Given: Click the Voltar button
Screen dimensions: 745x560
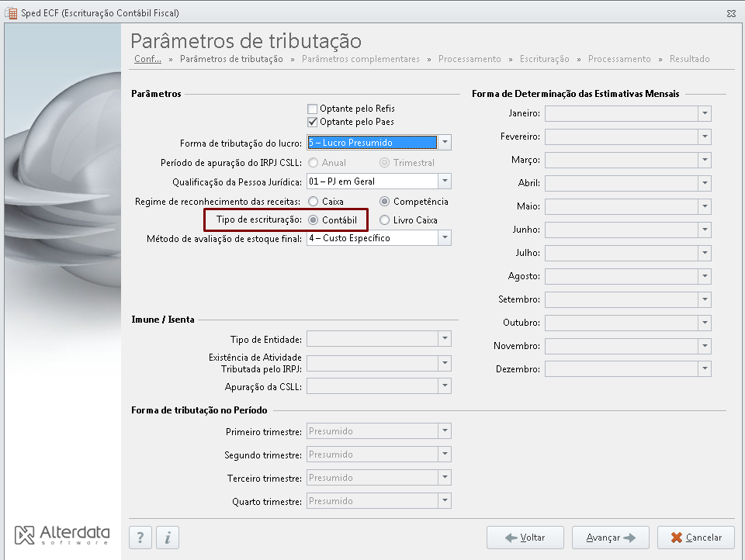Looking at the screenshot, I should [525, 538].
